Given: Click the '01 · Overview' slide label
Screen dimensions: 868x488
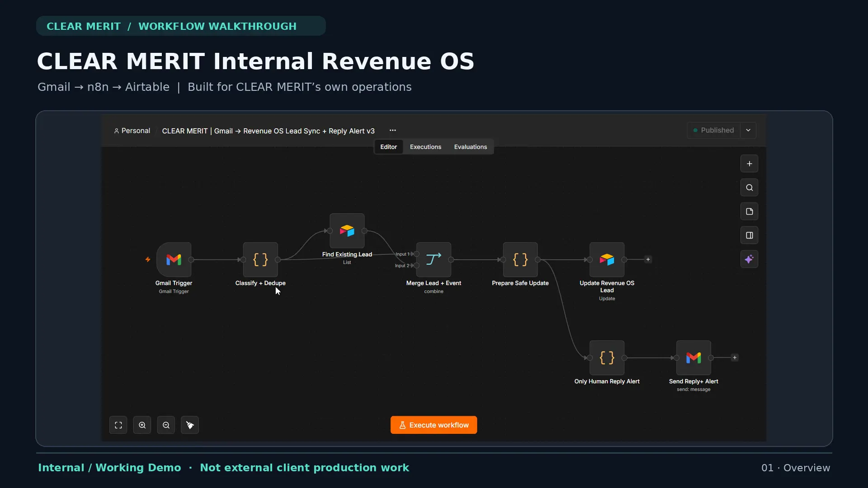Looking at the screenshot, I should pyautogui.click(x=796, y=468).
